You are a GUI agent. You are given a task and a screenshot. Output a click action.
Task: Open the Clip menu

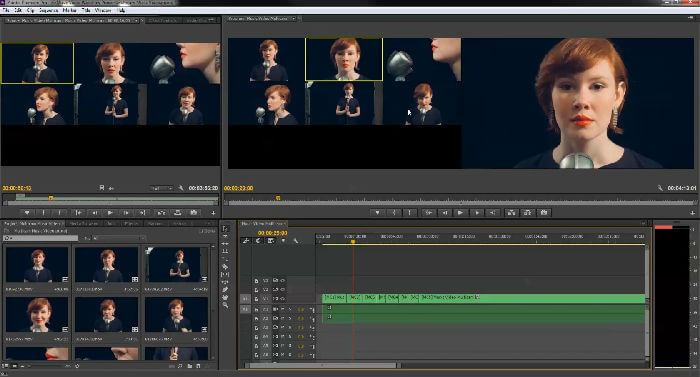[x=30, y=10]
